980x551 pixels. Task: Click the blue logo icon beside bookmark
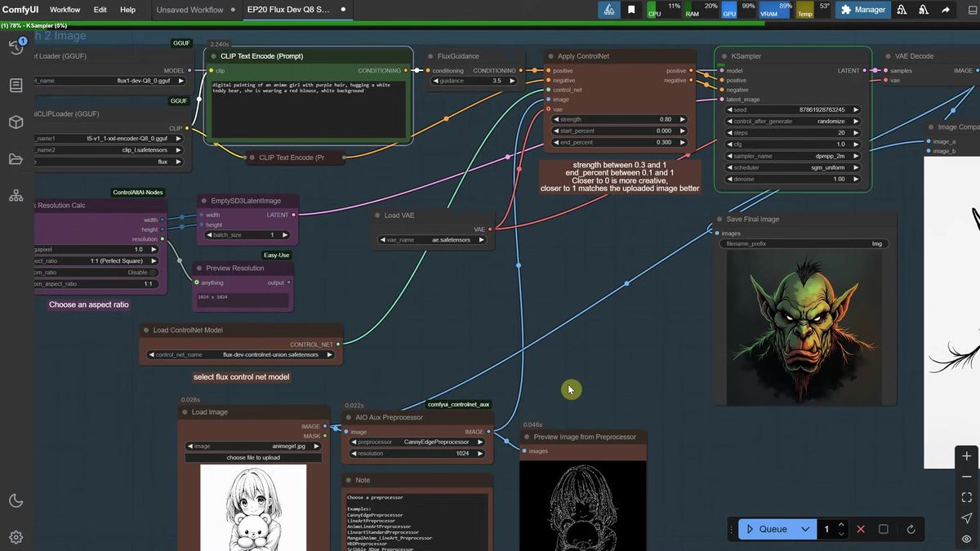point(609,10)
